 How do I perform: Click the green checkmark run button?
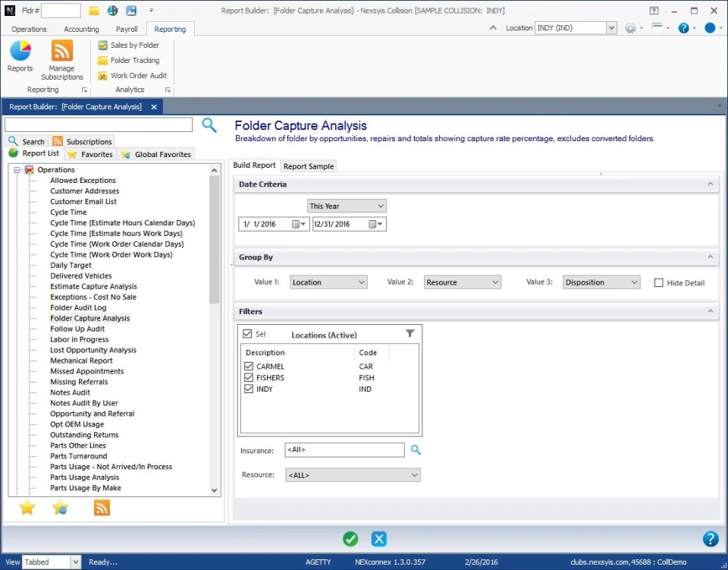pos(350,539)
